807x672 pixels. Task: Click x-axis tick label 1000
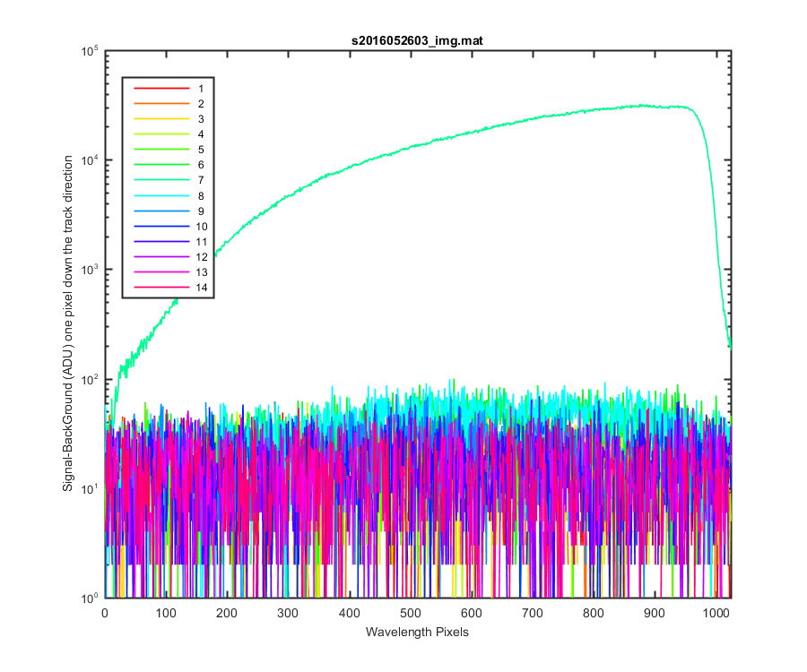click(x=716, y=613)
